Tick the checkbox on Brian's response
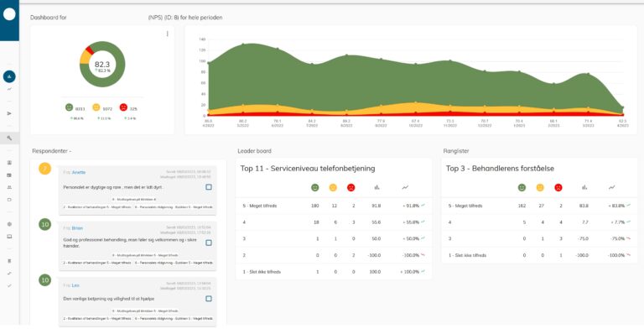Viewport: 644px width, 329px height. (209, 243)
